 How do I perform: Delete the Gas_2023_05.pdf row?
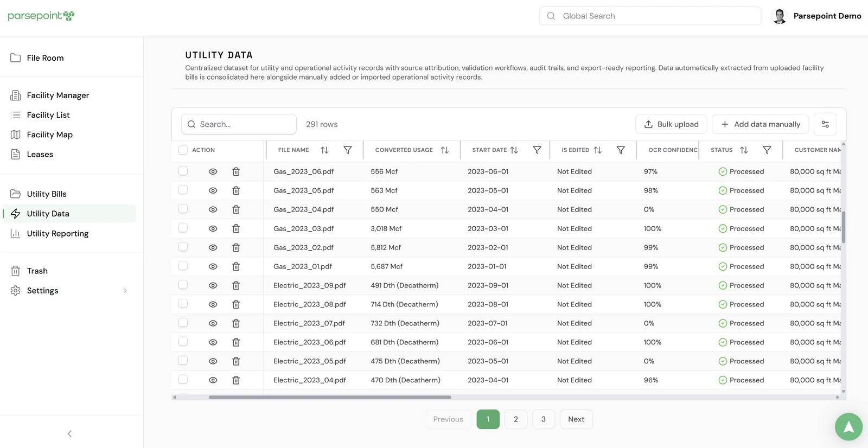pyautogui.click(x=236, y=190)
